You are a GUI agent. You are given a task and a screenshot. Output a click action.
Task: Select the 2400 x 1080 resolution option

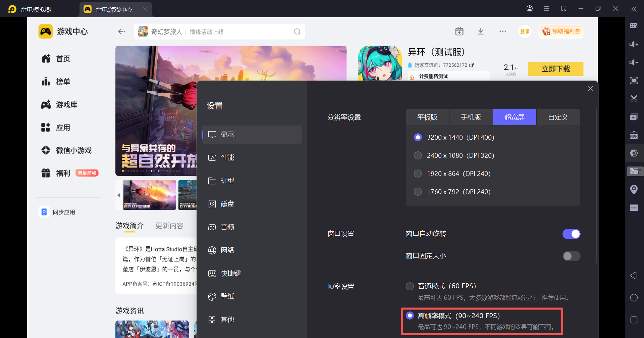pyautogui.click(x=418, y=155)
